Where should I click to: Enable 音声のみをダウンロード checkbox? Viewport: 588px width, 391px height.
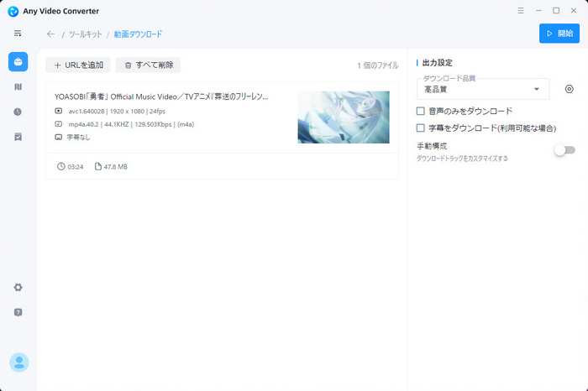[x=421, y=112]
